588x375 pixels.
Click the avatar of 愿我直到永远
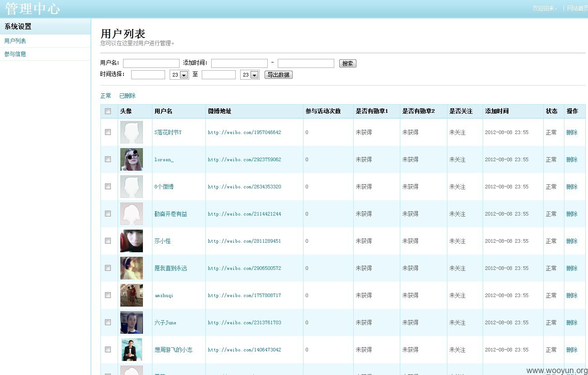tap(132, 268)
